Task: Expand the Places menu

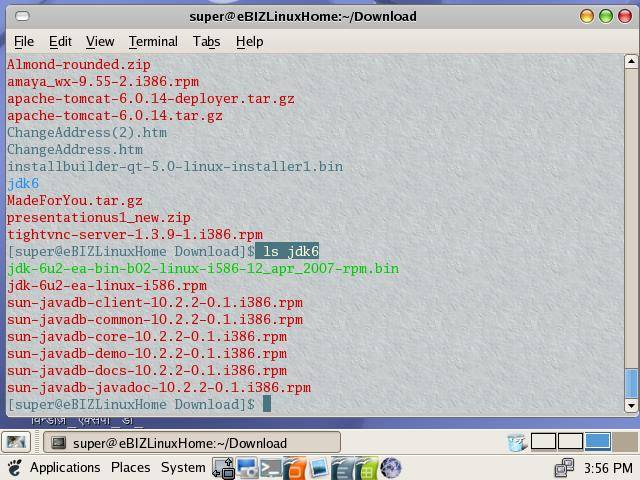Action: click(x=130, y=467)
